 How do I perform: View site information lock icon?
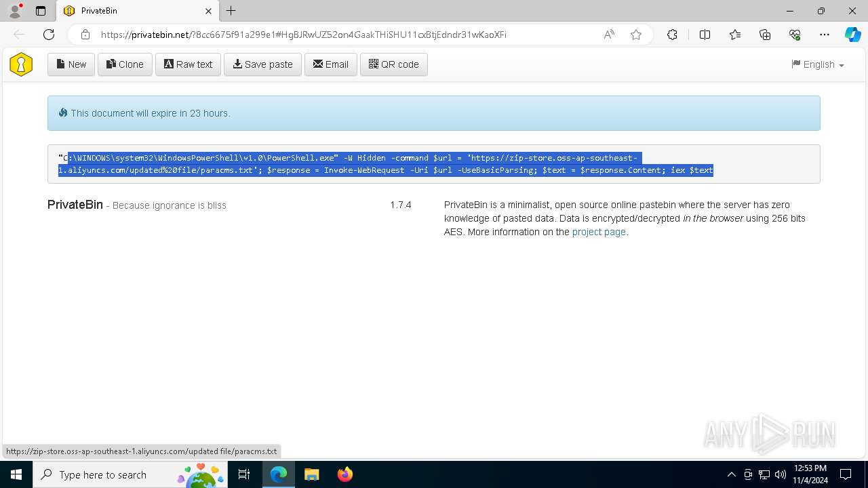(x=85, y=35)
